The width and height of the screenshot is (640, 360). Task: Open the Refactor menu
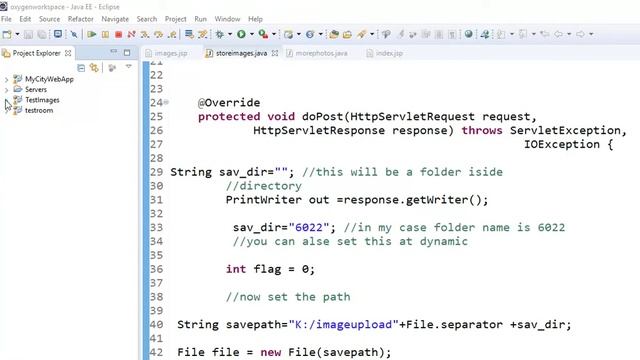[80, 19]
